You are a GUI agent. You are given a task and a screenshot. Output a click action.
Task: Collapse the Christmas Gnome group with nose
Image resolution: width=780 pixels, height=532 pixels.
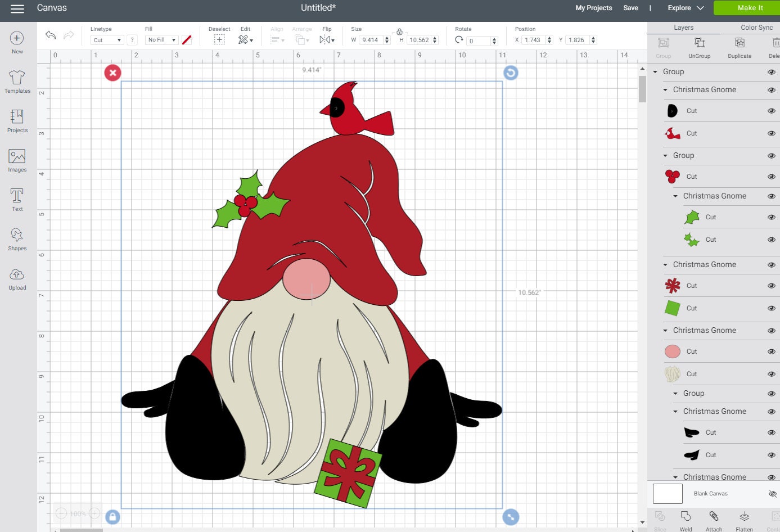(665, 331)
